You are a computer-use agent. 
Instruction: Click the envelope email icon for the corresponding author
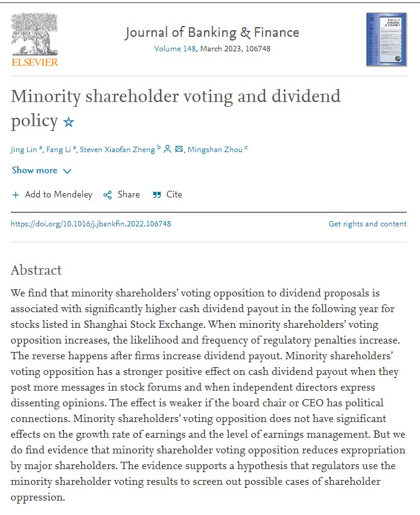tap(179, 149)
